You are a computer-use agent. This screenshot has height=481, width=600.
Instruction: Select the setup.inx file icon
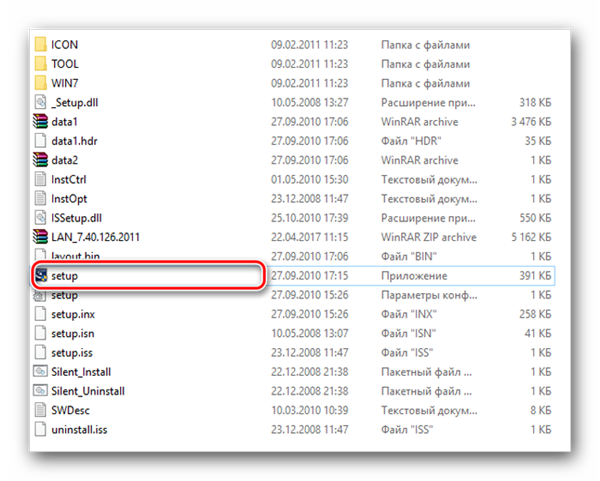tap(40, 314)
